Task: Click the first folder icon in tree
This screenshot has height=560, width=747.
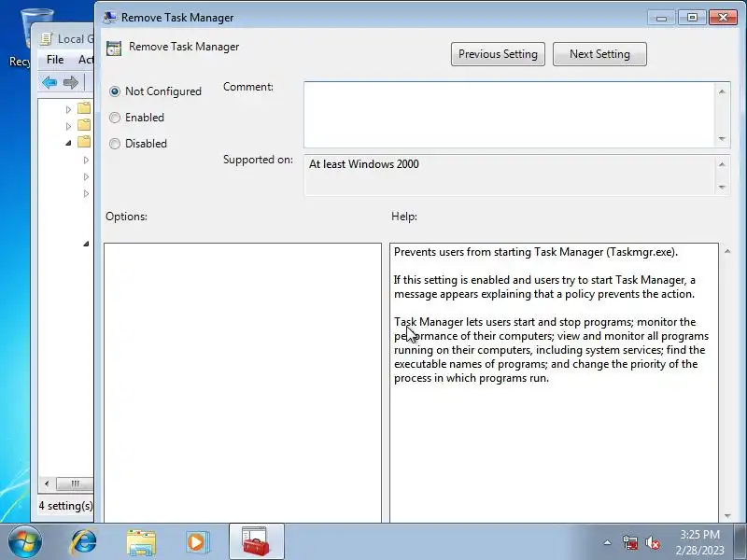Action: [x=84, y=107]
